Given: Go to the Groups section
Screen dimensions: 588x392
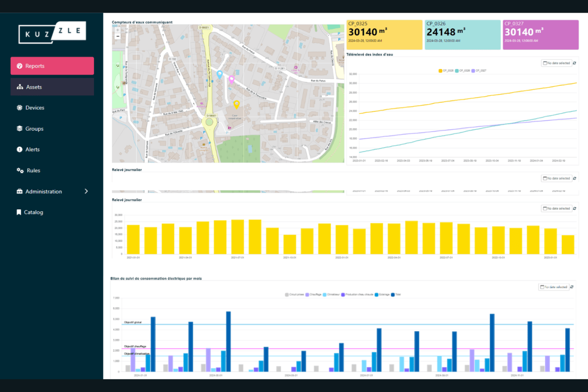Looking at the screenshot, I should click(x=34, y=128).
